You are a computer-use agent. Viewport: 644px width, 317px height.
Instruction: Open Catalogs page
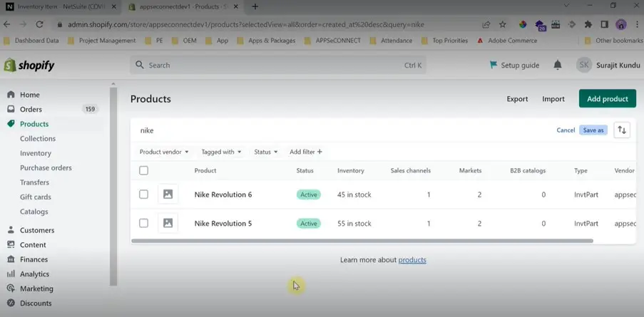tap(34, 212)
